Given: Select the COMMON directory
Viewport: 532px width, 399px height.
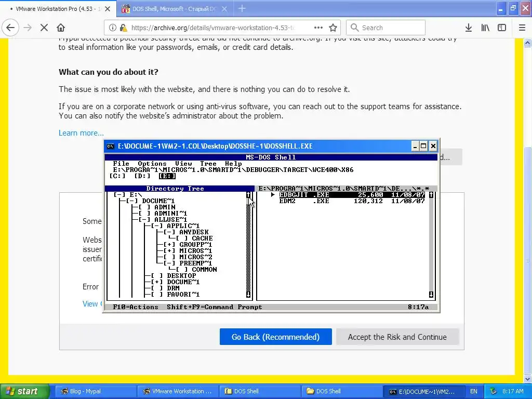Looking at the screenshot, I should [x=204, y=270].
